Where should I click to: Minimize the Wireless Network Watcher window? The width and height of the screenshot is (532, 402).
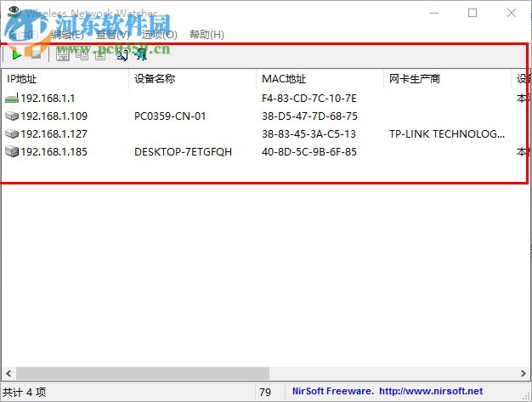coord(434,13)
